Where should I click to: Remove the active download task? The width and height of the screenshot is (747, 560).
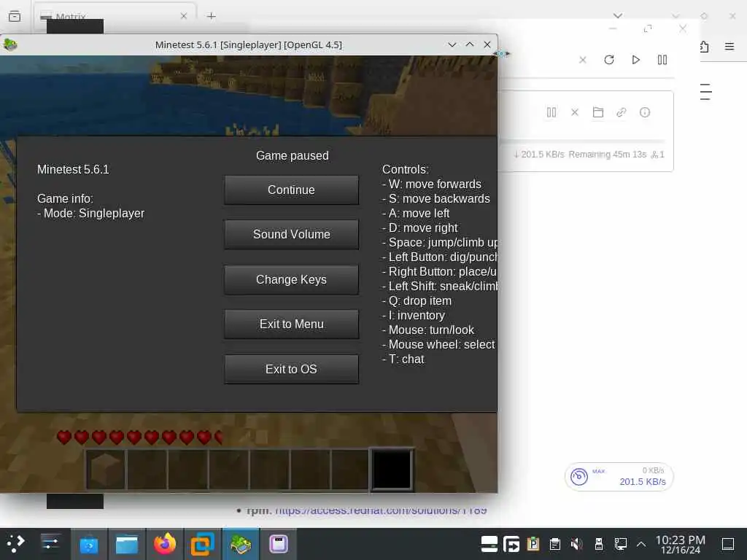pos(575,112)
